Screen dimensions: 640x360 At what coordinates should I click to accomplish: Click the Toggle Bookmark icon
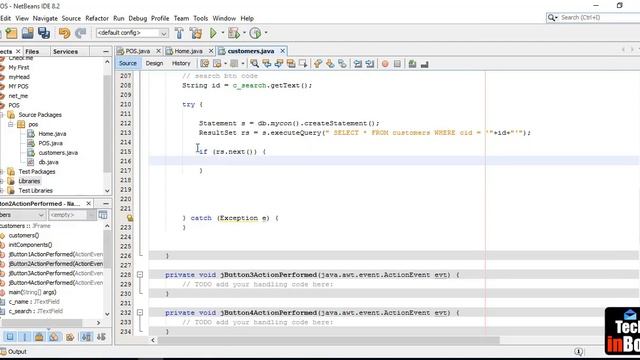tap(342, 64)
